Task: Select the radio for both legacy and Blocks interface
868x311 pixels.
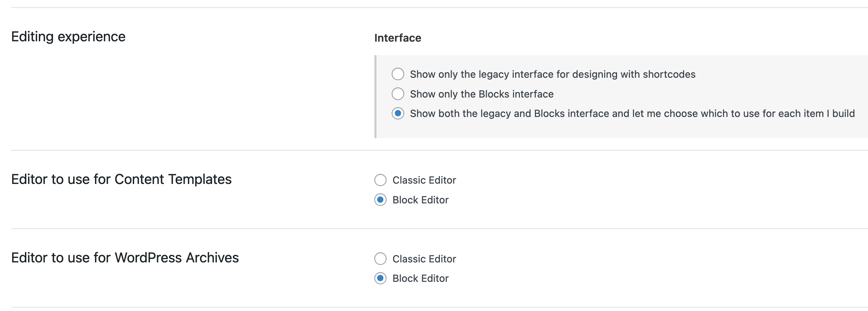Action: tap(398, 114)
